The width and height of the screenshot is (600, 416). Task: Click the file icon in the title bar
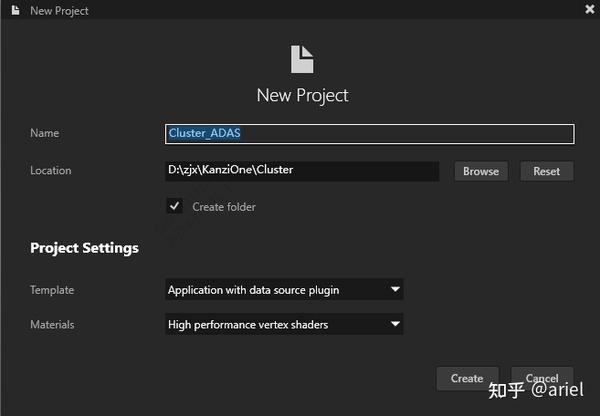pyautogui.click(x=15, y=11)
